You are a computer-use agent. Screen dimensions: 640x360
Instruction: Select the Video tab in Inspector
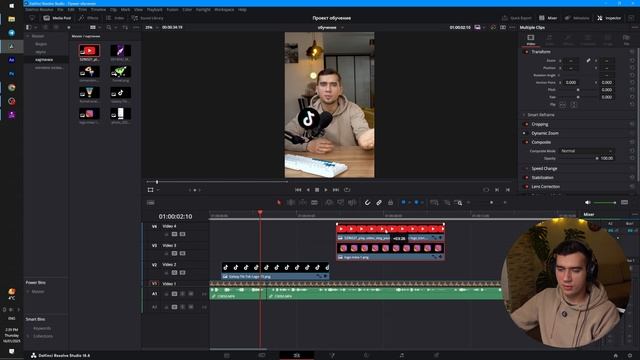531,40
